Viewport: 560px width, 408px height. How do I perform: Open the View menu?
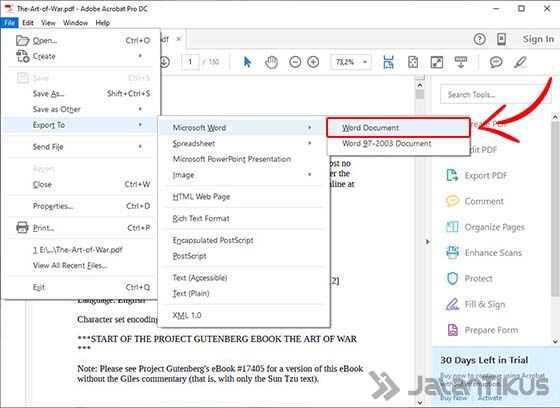(x=48, y=23)
